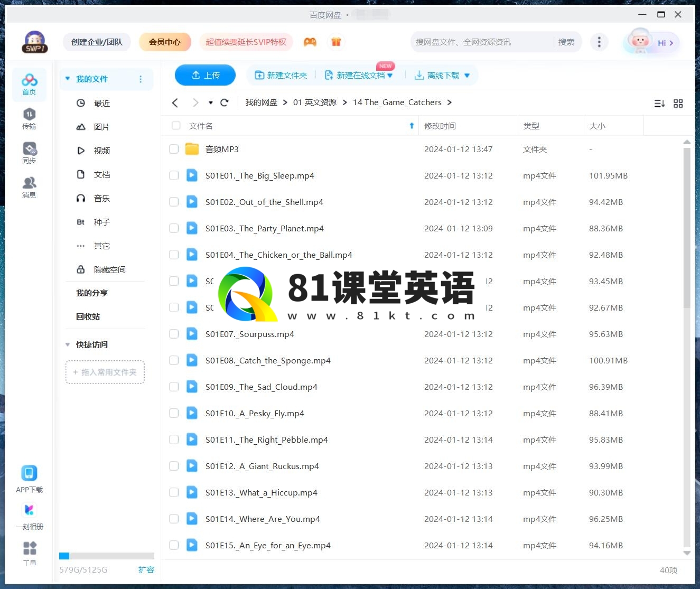Image resolution: width=700 pixels, height=589 pixels.
Task: Open the navigation history dropdown triangle
Action: point(210,102)
